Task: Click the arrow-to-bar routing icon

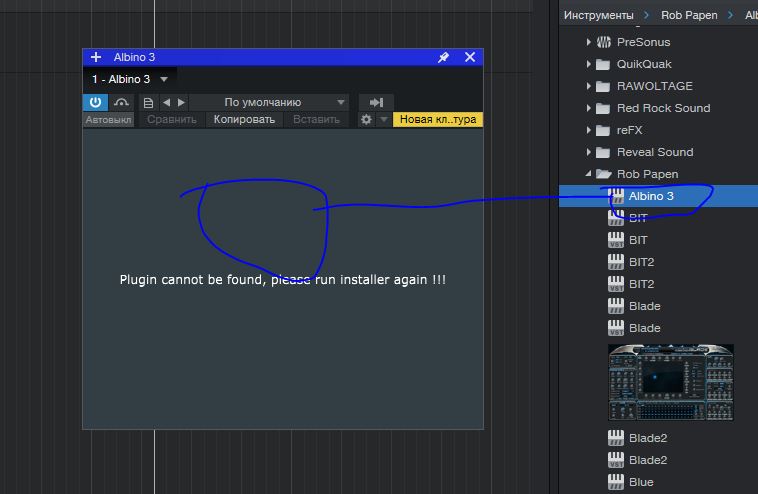Action: (376, 102)
